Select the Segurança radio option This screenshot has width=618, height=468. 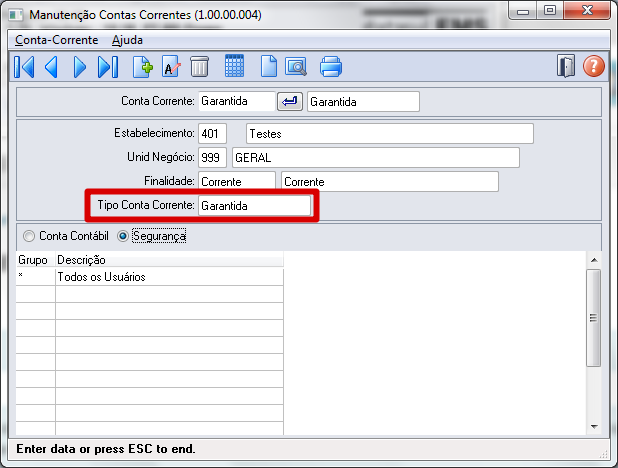152,236
